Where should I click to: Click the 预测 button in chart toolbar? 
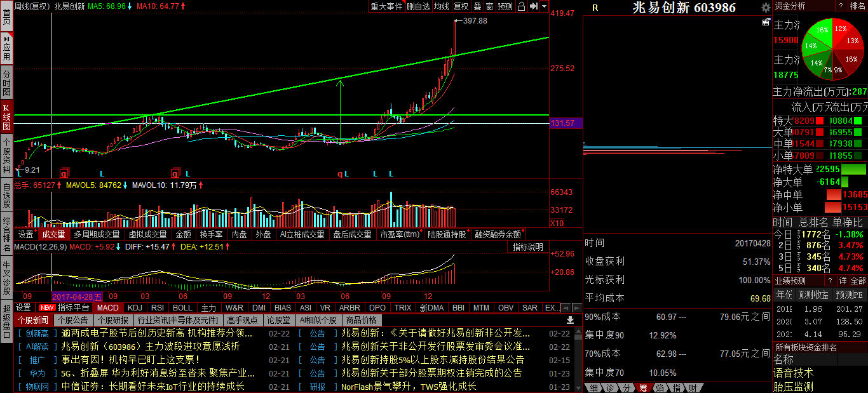[x=505, y=6]
